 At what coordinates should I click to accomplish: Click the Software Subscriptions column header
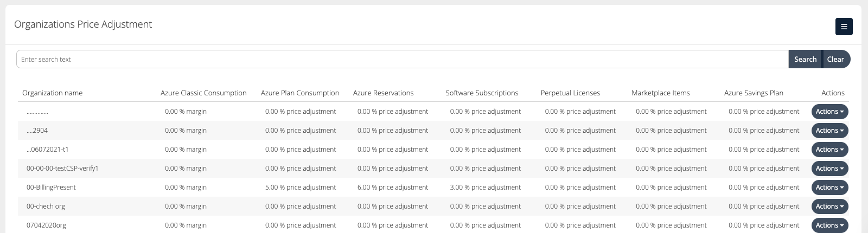point(482,93)
